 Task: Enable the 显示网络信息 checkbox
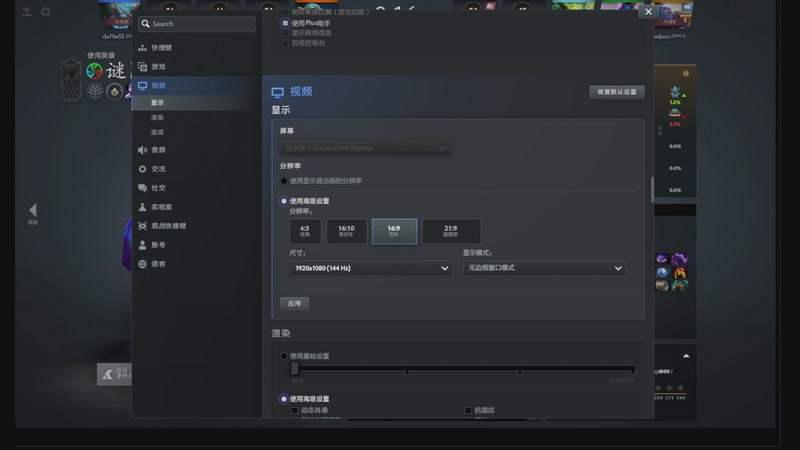point(285,33)
